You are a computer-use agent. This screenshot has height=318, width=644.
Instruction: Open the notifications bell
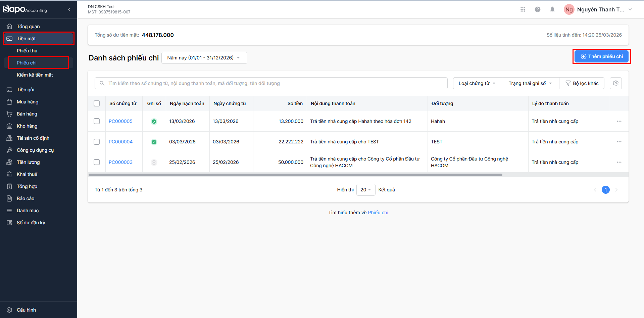click(x=552, y=9)
